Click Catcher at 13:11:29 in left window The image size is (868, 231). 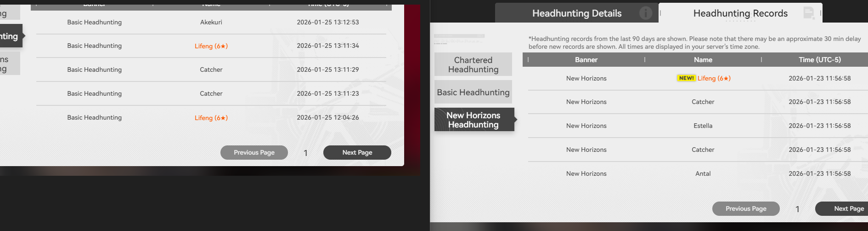tap(211, 69)
